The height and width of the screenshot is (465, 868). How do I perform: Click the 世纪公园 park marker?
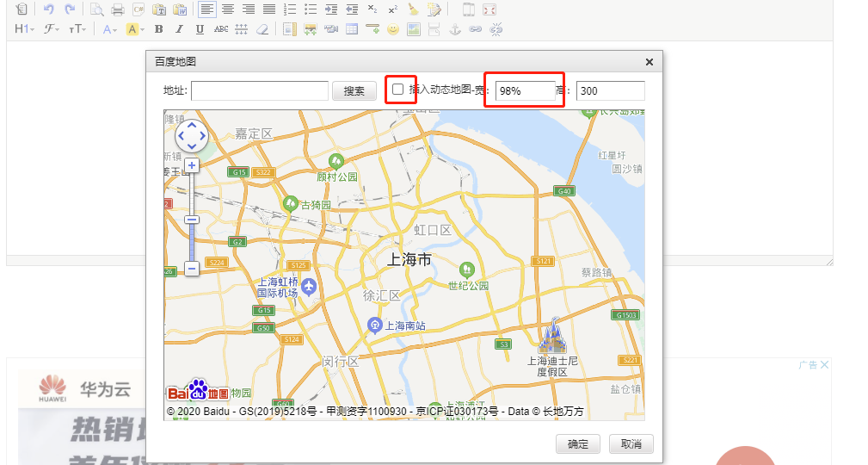coord(467,270)
